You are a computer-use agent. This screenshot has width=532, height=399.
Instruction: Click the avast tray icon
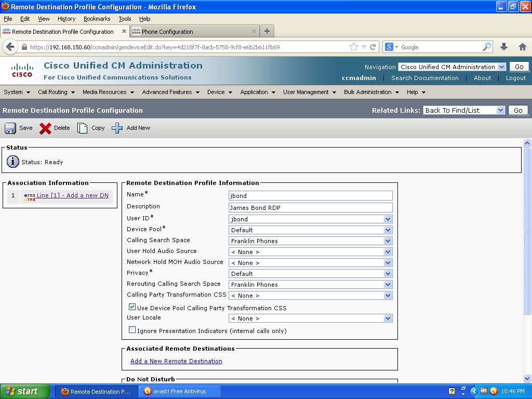[x=494, y=391]
